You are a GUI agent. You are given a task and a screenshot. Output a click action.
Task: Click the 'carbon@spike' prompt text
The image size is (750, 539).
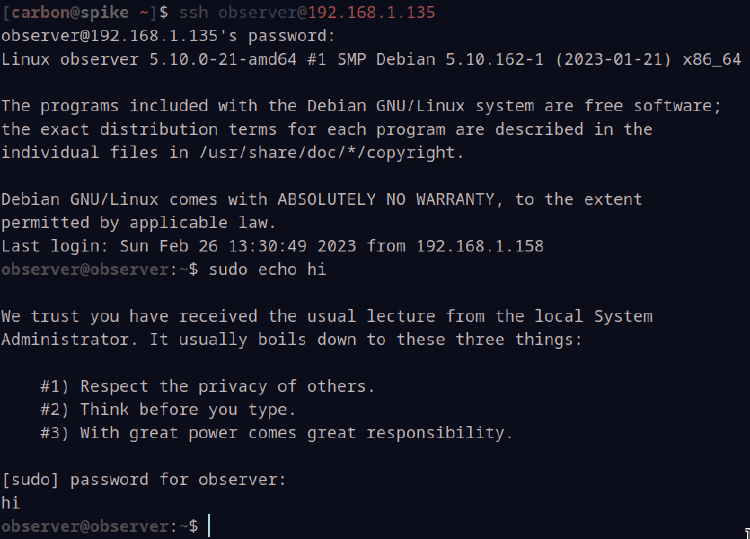pyautogui.click(x=70, y=12)
